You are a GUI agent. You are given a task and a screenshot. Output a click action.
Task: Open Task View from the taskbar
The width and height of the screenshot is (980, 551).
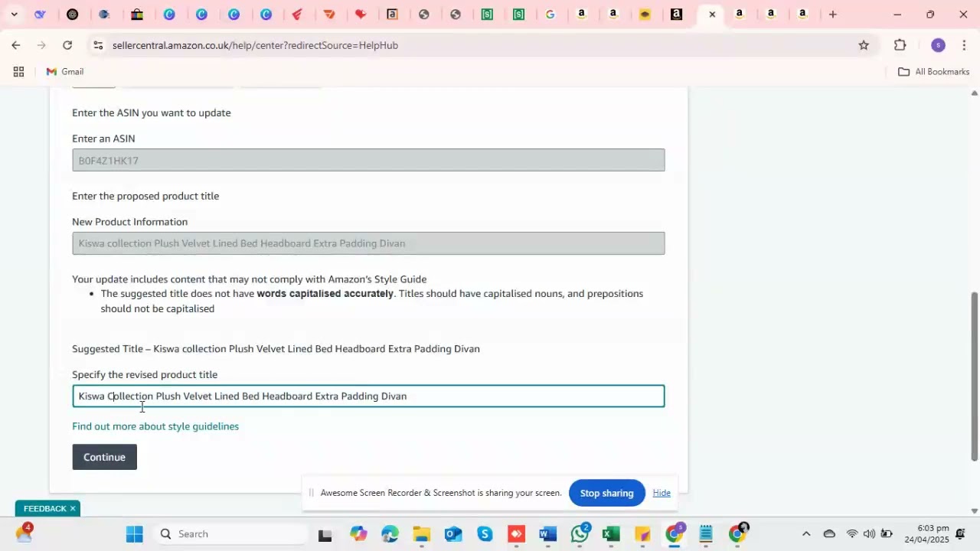(325, 534)
